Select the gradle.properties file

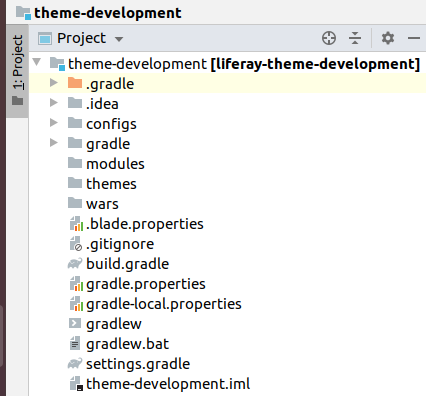coord(146,284)
